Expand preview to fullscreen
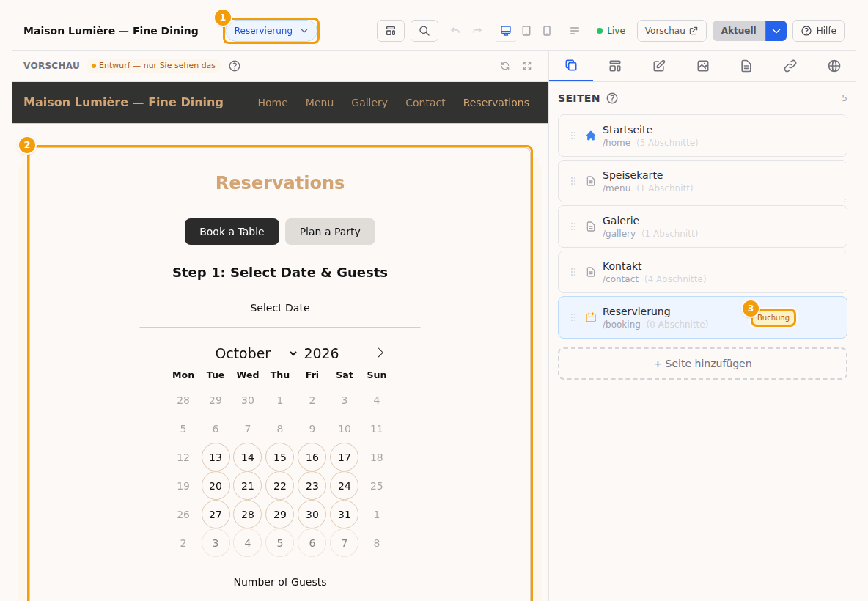Viewport: 868px width, 601px height. 527,66
